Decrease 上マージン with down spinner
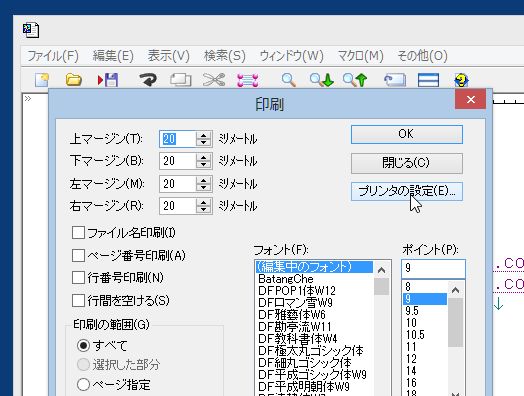524x396 pixels. pos(204,143)
